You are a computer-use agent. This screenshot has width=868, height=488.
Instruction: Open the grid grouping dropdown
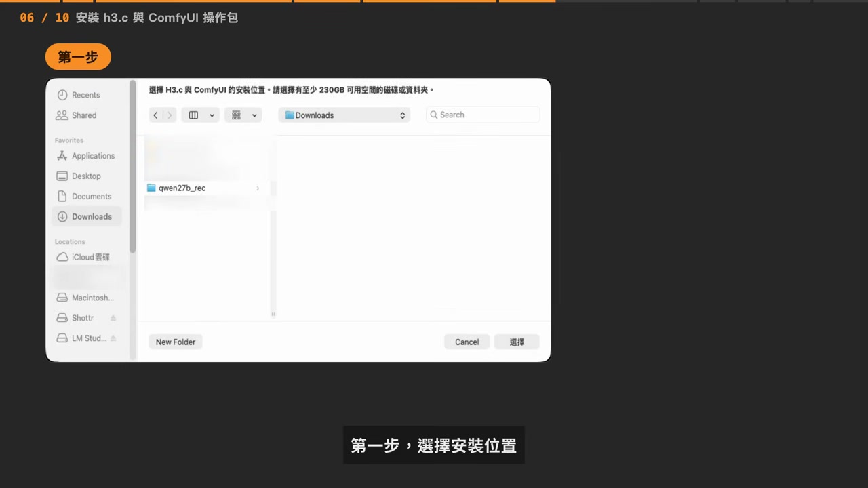click(x=243, y=115)
